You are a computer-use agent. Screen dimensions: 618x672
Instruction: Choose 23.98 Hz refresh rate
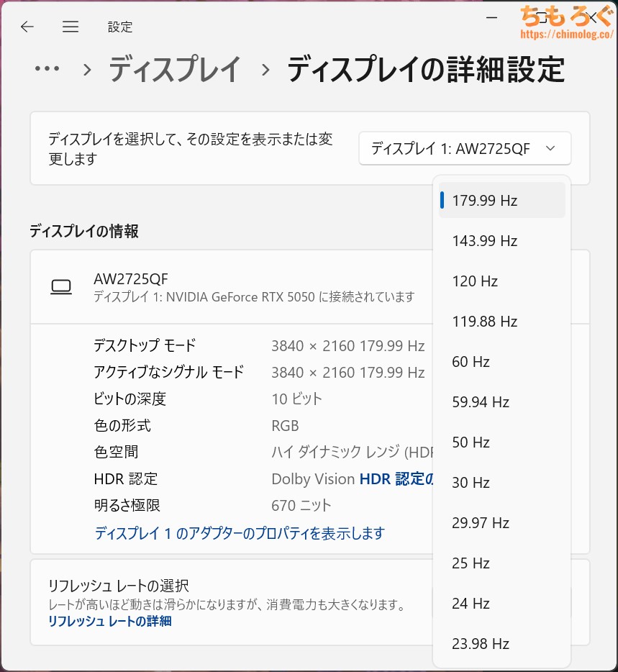coord(502,644)
